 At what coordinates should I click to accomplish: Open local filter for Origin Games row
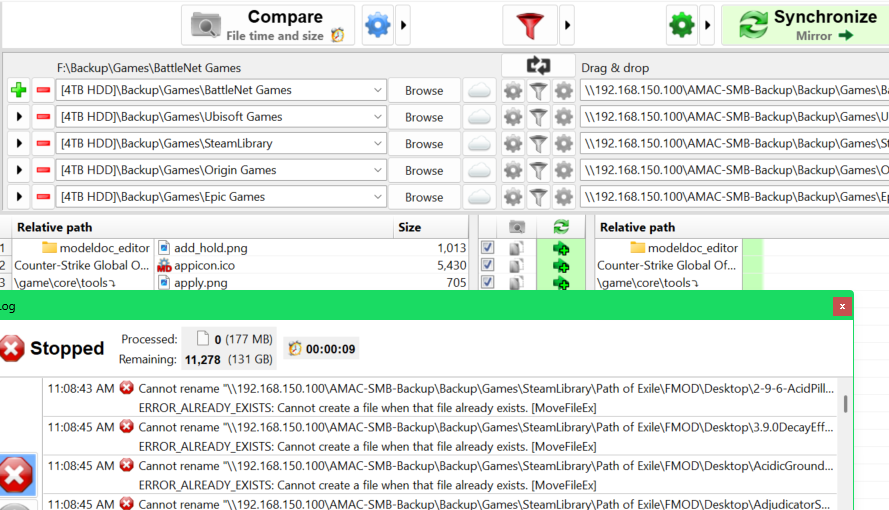(x=539, y=171)
